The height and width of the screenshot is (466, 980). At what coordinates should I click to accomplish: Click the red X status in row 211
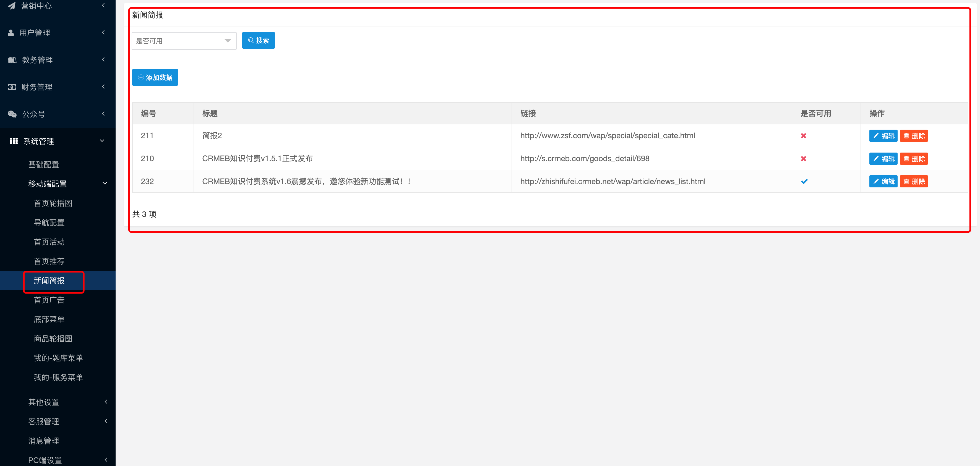tap(804, 136)
